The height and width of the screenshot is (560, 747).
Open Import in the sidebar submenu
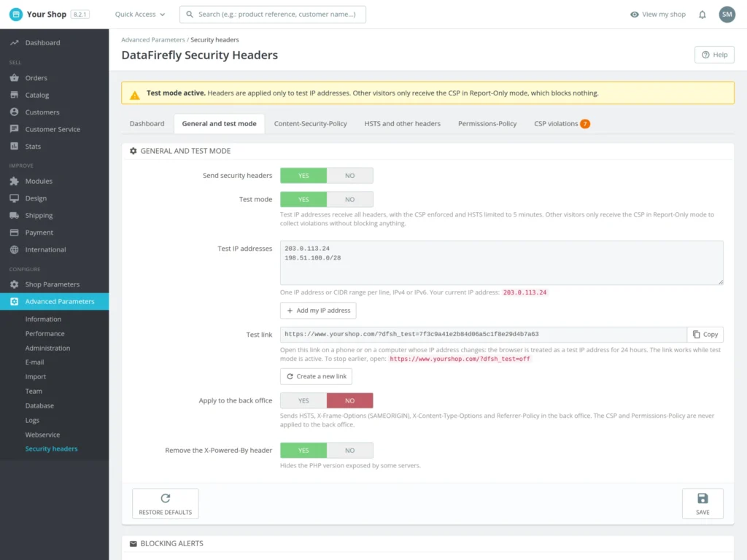(x=36, y=377)
